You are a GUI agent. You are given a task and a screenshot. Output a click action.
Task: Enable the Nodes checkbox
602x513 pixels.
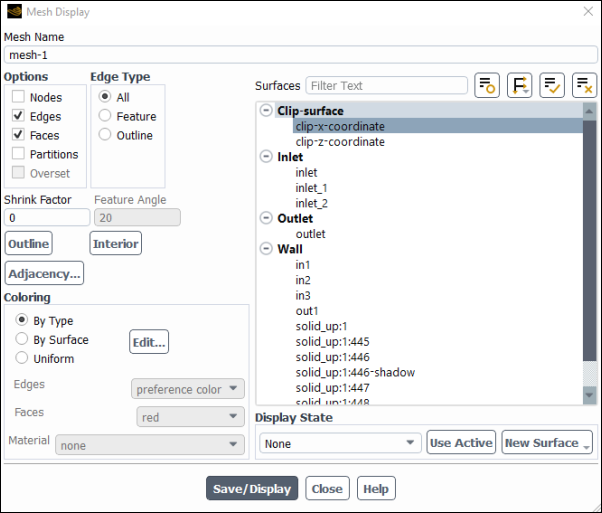(19, 97)
